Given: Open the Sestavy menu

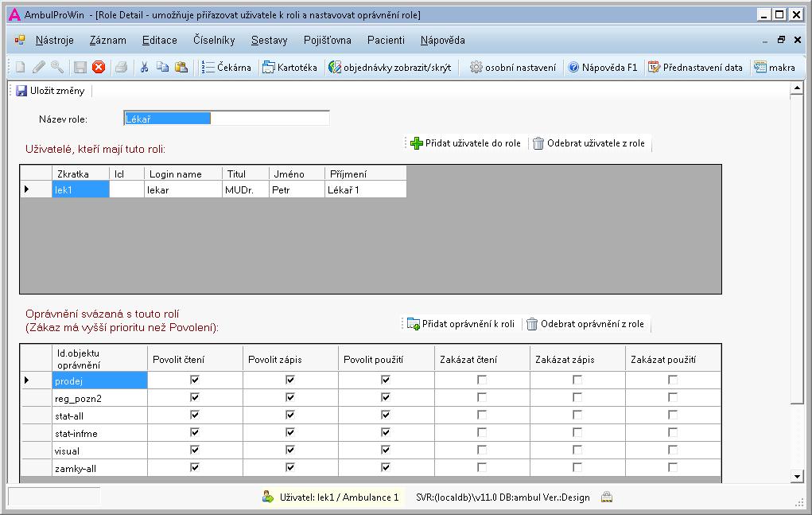Looking at the screenshot, I should coord(270,40).
